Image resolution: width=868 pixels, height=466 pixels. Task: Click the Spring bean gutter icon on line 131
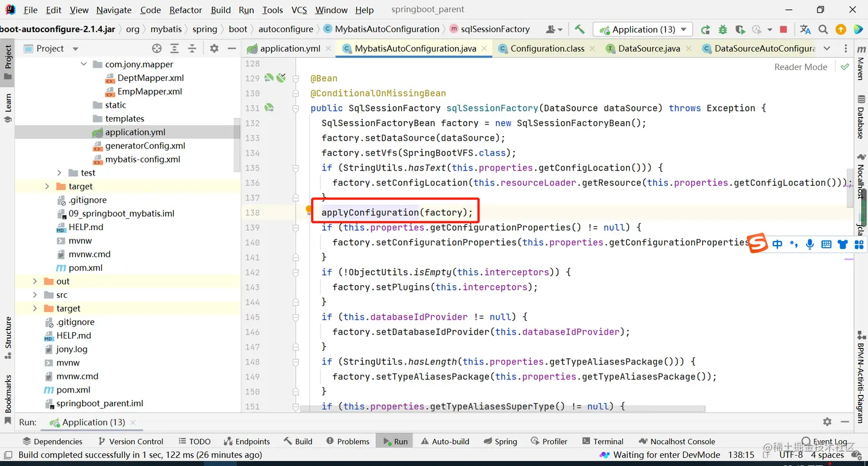coord(269,108)
